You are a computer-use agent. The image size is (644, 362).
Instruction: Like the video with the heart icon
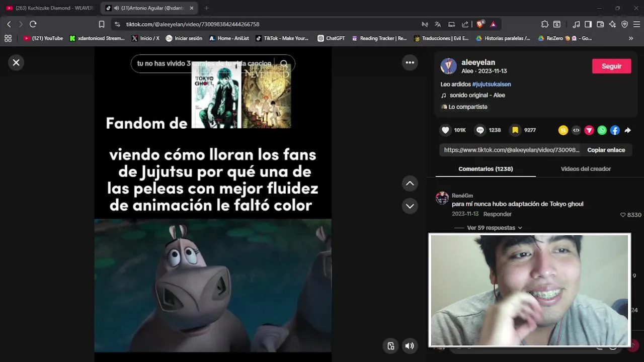pyautogui.click(x=445, y=130)
